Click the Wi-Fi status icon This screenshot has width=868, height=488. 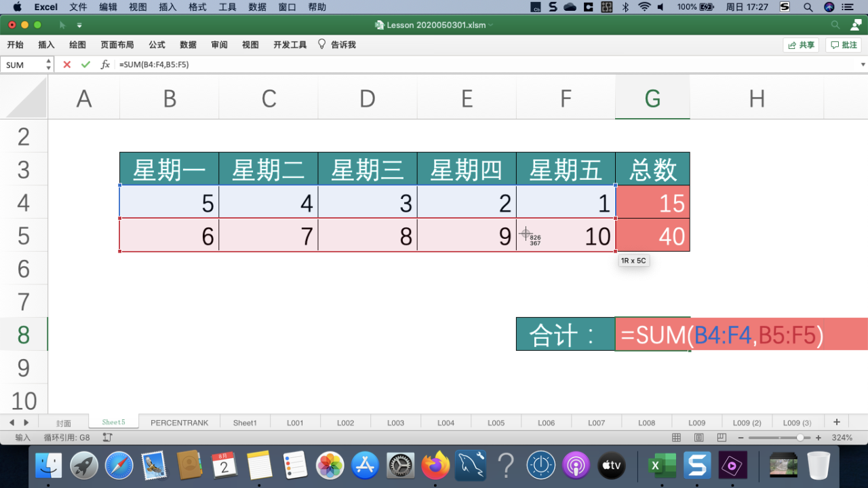pyautogui.click(x=644, y=7)
